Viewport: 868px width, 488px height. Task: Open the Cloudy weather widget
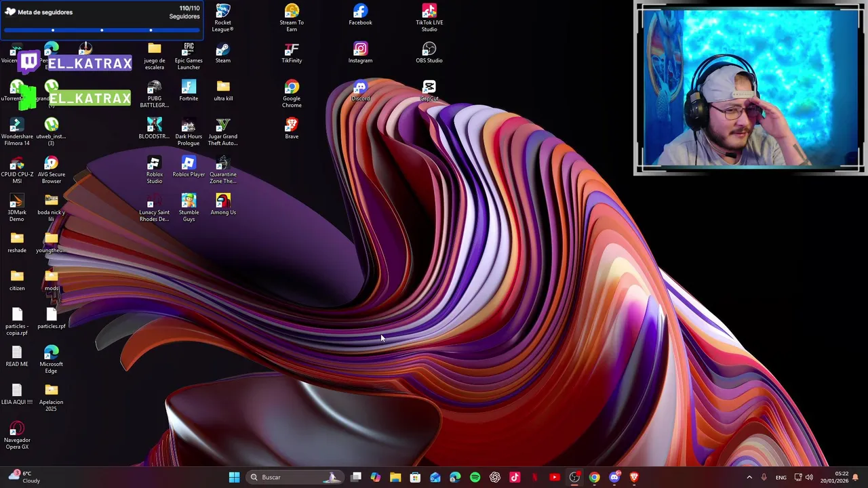click(23, 477)
